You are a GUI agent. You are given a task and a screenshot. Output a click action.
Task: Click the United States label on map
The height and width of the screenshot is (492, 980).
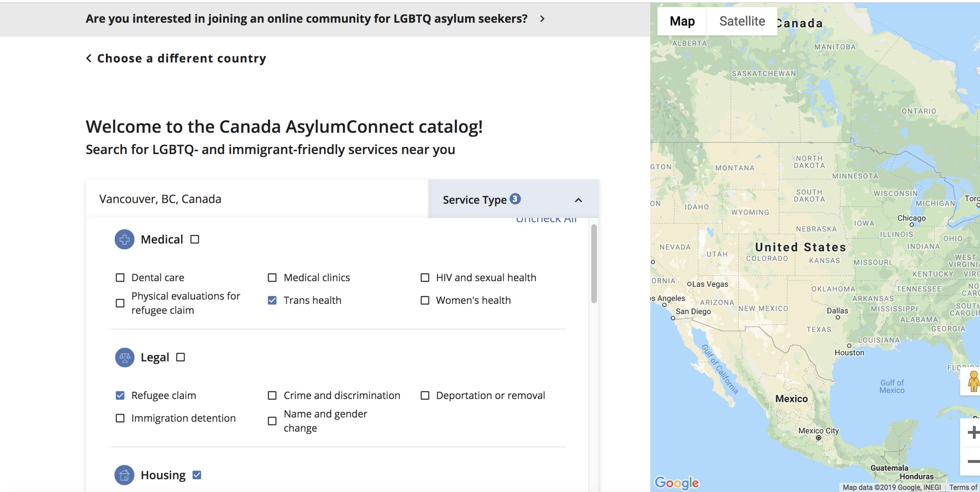[x=800, y=247]
